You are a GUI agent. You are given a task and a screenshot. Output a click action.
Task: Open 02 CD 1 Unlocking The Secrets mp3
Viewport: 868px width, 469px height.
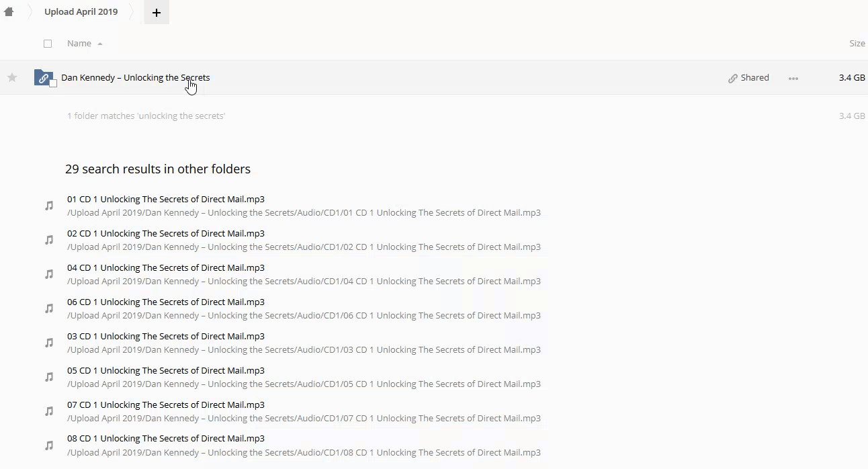pos(165,233)
